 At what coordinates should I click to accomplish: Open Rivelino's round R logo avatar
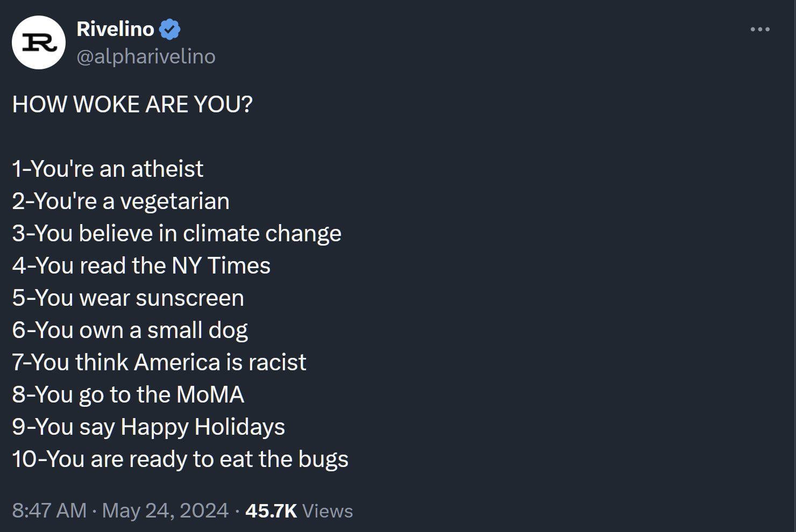click(x=39, y=42)
